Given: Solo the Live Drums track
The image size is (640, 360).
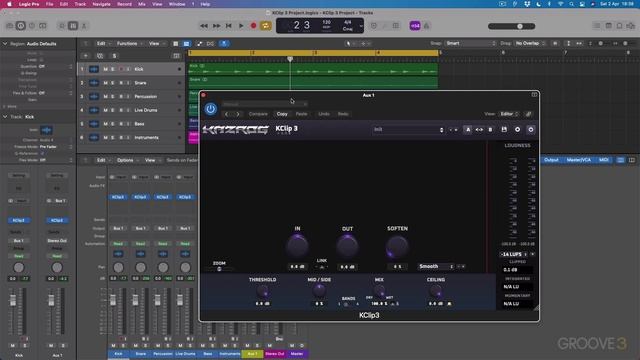Looking at the screenshot, I should coord(113,110).
